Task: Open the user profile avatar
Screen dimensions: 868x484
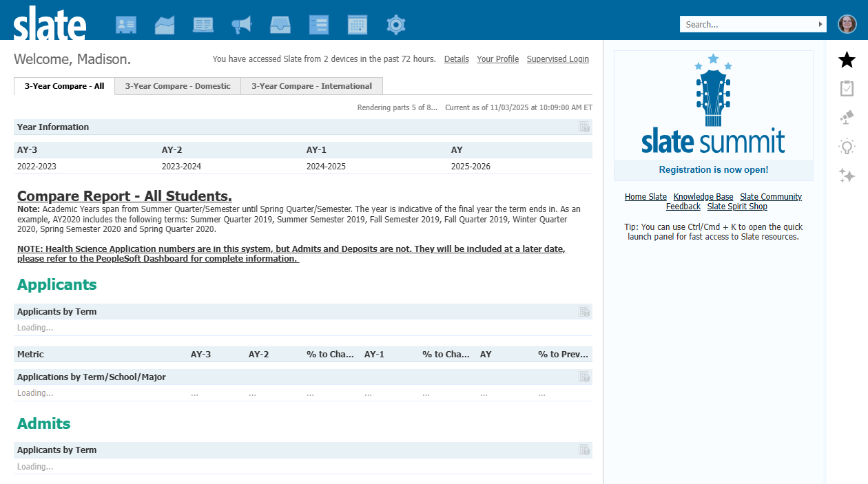Action: [x=847, y=24]
